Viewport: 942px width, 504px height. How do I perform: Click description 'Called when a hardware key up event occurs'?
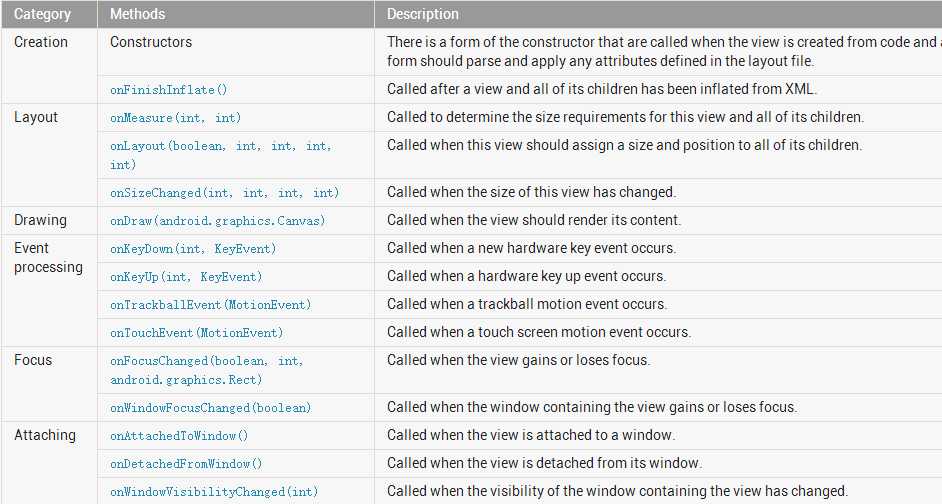click(527, 276)
